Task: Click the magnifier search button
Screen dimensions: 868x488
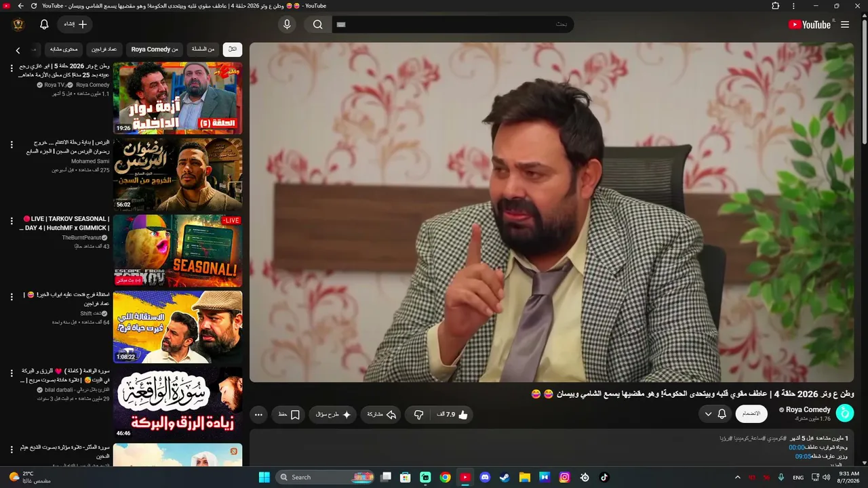Action: click(x=317, y=24)
